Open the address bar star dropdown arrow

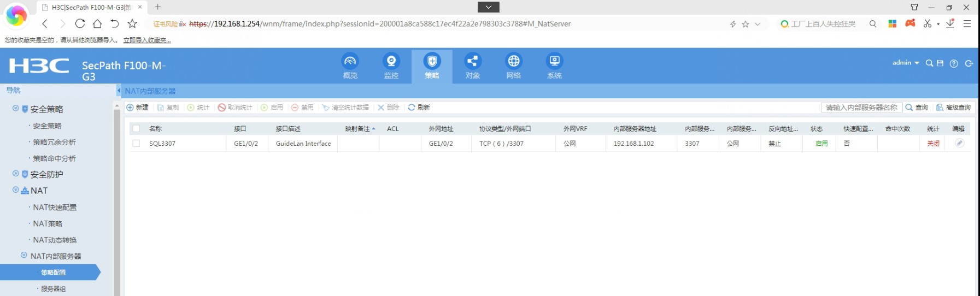758,24
